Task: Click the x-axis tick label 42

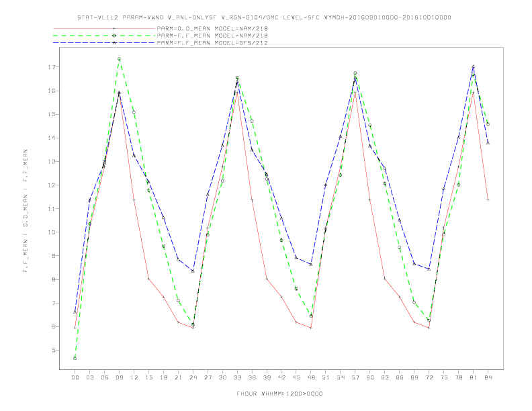Action: [x=281, y=377]
